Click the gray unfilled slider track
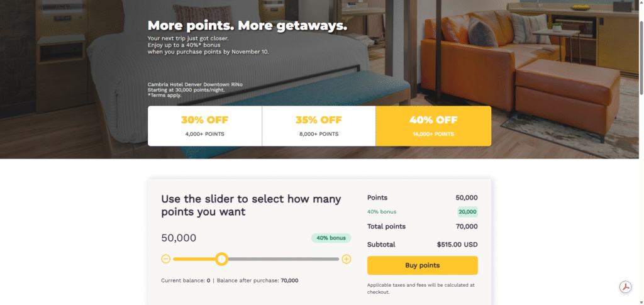Screen dimensions: 644x305 (x=283, y=259)
